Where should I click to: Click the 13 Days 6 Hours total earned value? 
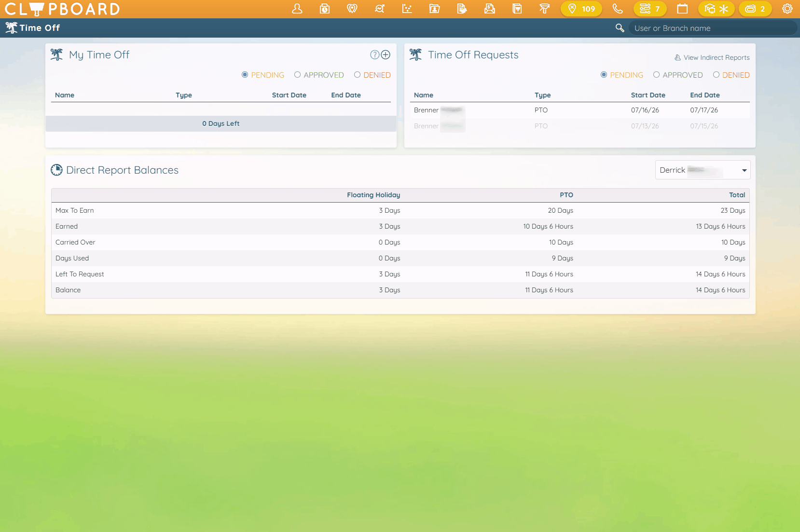(720, 226)
